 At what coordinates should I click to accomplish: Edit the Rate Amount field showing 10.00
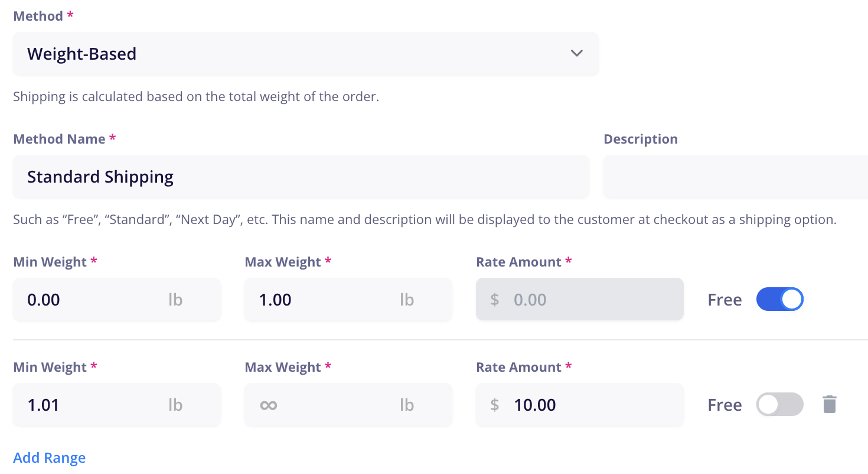coord(580,405)
